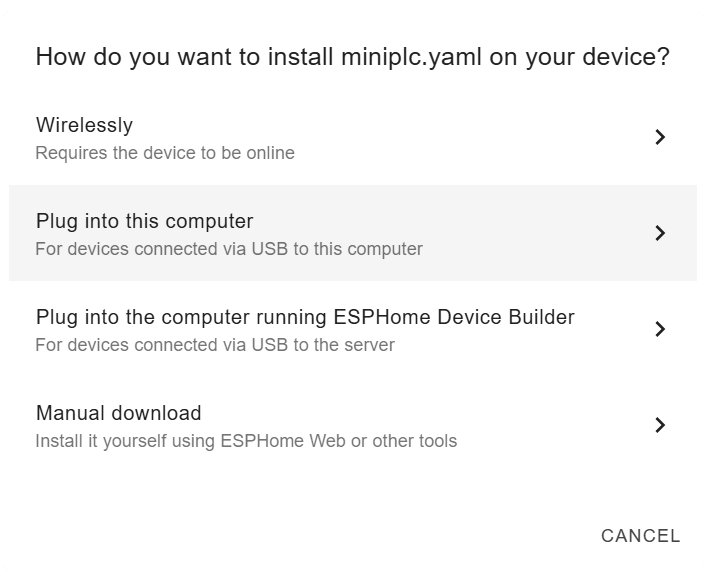Click 'Install it yourself using ESPHome Web' description
709x577 pixels.
pyautogui.click(x=246, y=441)
